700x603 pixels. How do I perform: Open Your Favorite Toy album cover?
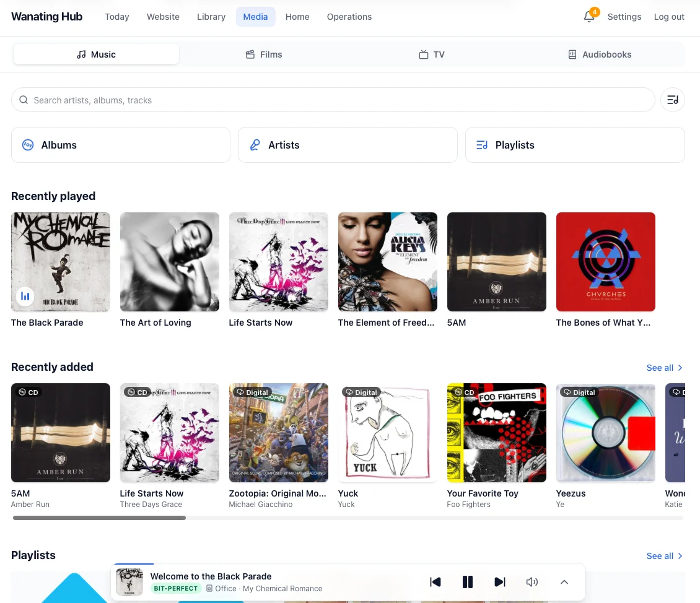496,433
